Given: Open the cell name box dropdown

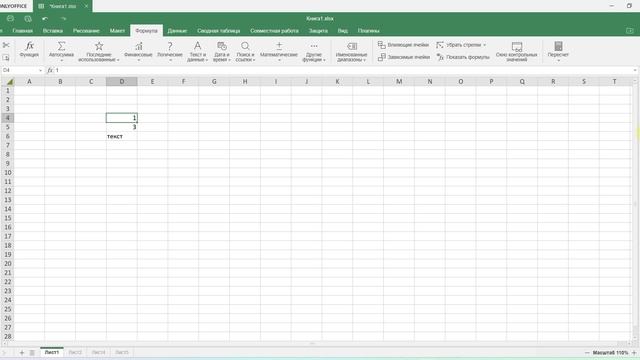Looking at the screenshot, I should pyautogui.click(x=40, y=70).
